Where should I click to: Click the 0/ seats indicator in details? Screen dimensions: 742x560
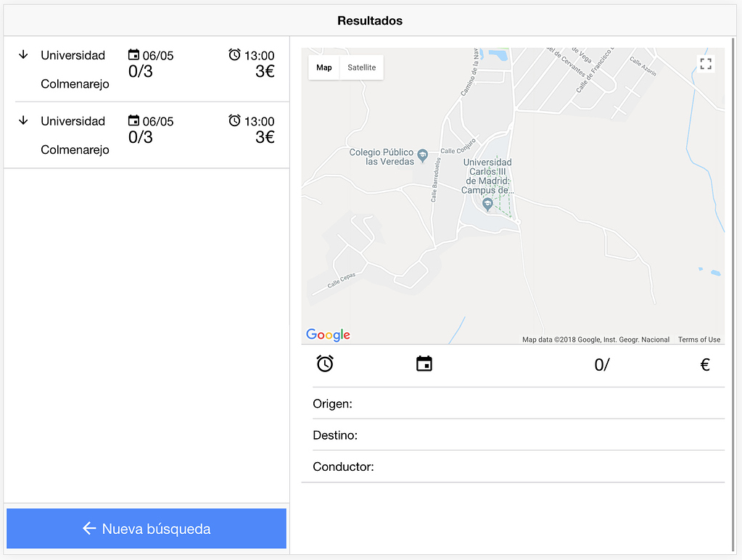[x=602, y=365]
